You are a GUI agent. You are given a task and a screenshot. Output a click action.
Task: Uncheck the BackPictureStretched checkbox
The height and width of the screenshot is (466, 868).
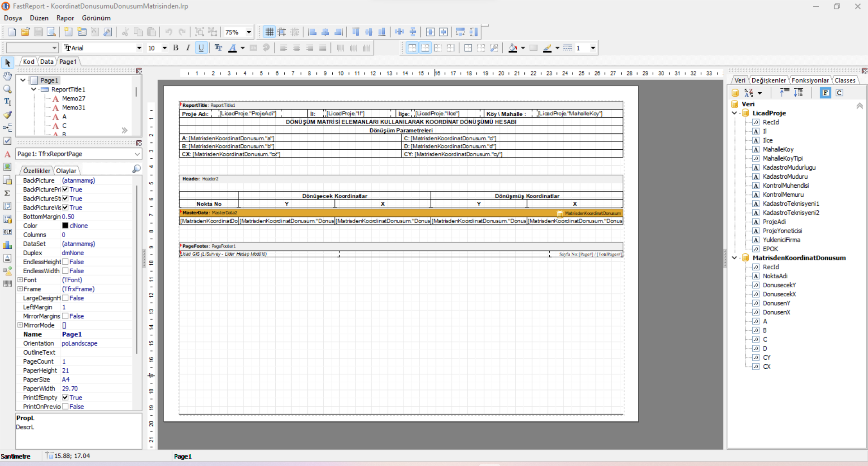[65, 199]
